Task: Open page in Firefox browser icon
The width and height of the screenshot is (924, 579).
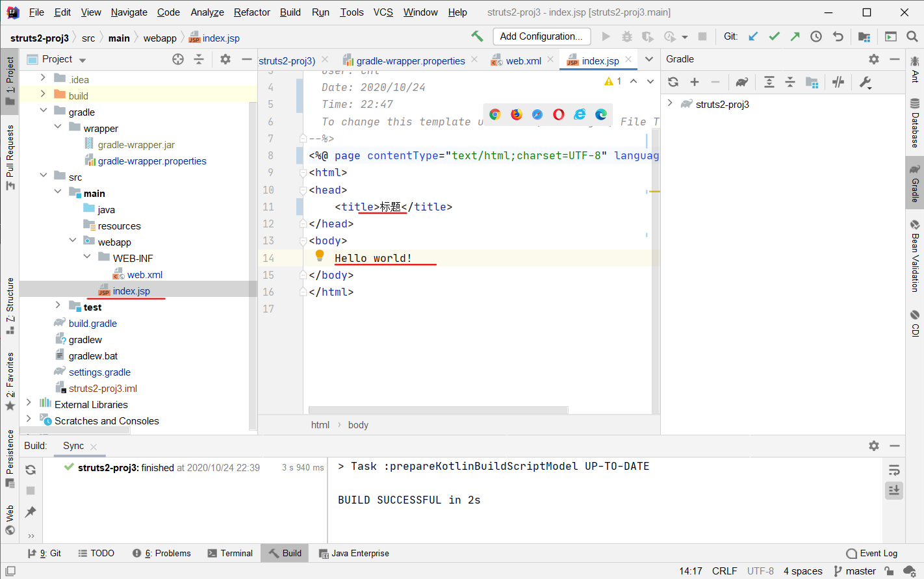Action: point(517,114)
